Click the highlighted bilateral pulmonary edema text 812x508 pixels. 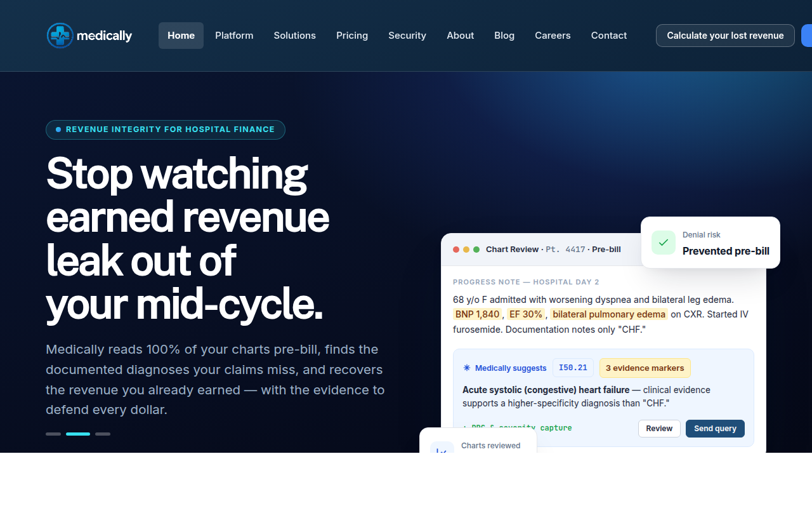click(609, 314)
